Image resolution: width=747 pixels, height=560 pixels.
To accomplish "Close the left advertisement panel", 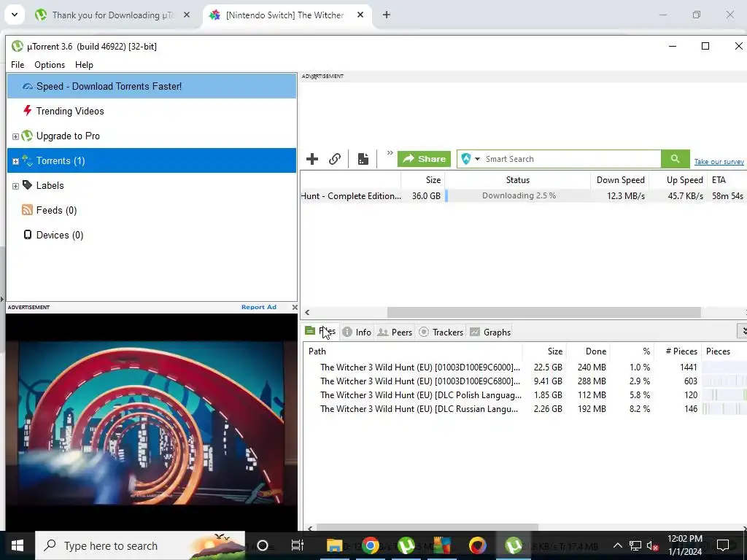I will [295, 307].
